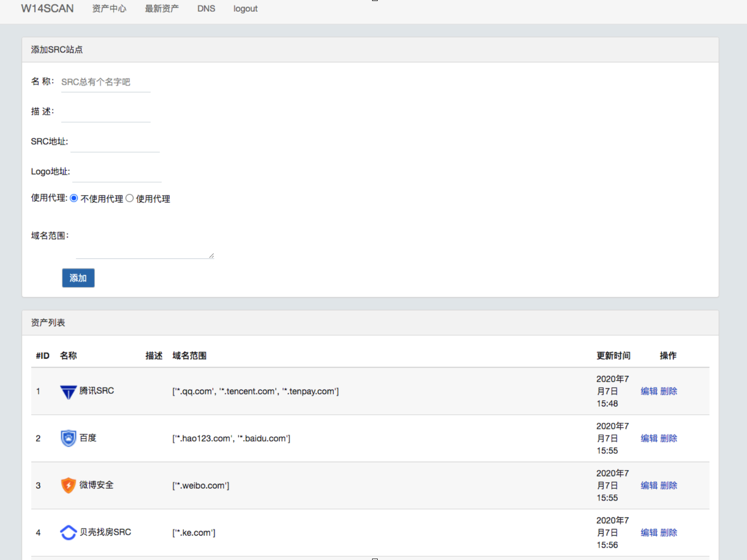Click 编辑 for the 贝壳找房SRC row
This screenshot has height=560, width=747.
click(649, 532)
